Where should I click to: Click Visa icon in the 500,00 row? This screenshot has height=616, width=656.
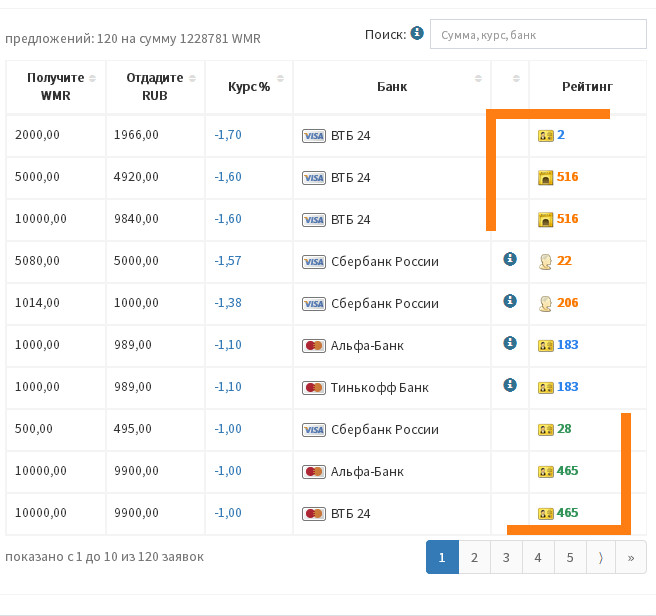tap(314, 430)
